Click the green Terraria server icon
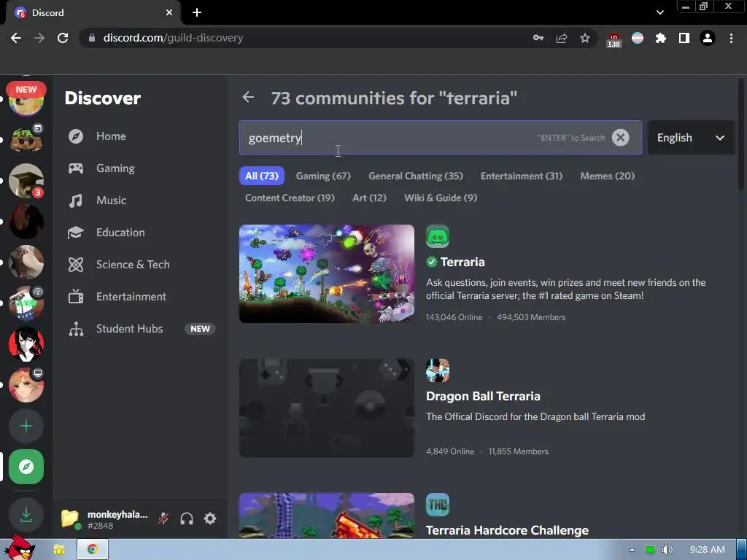This screenshot has height=560, width=747. point(438,236)
